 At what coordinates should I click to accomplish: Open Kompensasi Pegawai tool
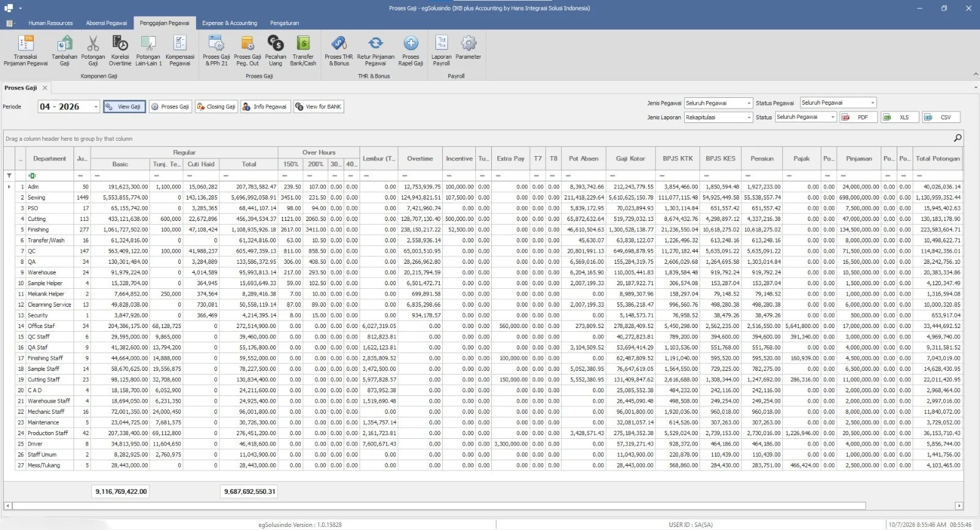(180, 51)
